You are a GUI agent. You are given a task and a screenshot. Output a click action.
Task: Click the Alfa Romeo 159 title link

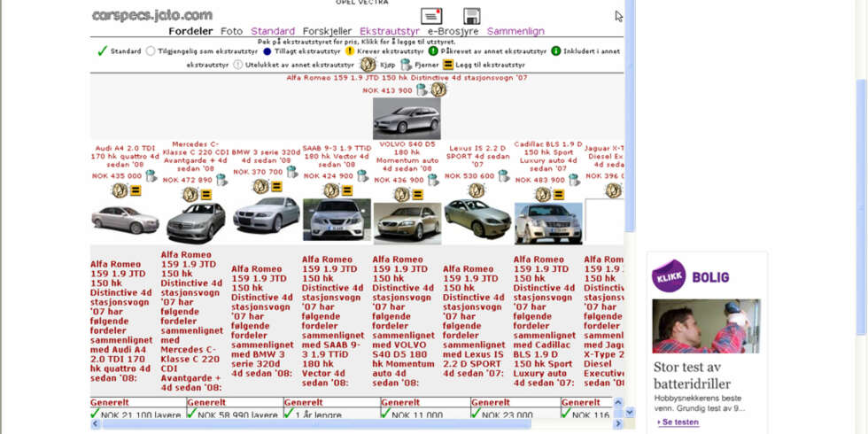pos(407,78)
